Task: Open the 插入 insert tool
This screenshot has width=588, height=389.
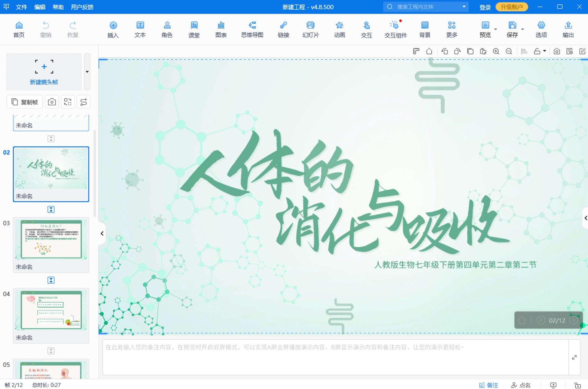Action: pyautogui.click(x=113, y=30)
